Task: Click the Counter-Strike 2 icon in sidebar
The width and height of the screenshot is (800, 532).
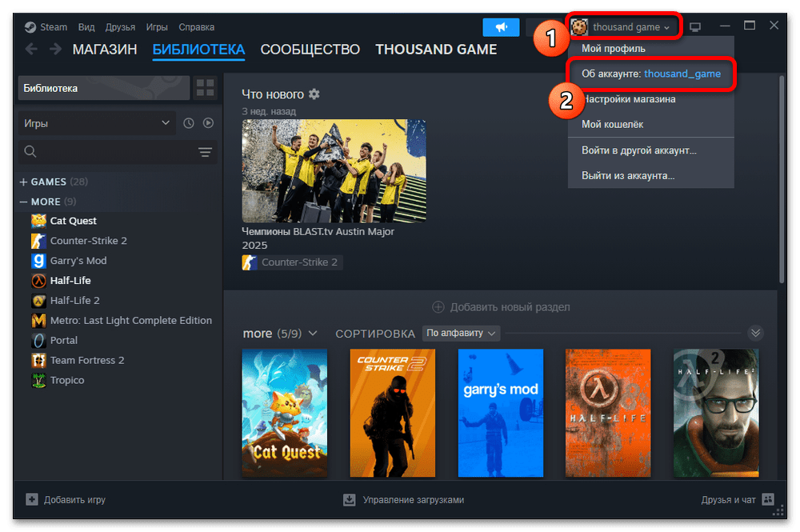Action: (38, 241)
